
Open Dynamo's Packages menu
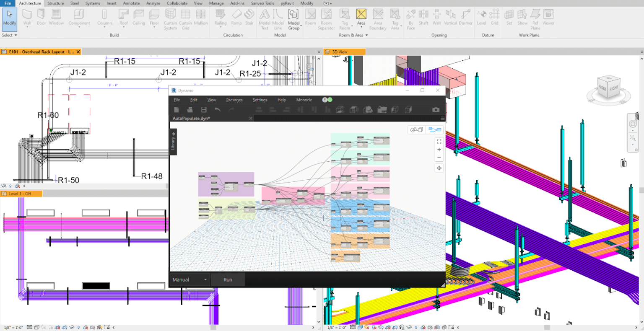[234, 100]
